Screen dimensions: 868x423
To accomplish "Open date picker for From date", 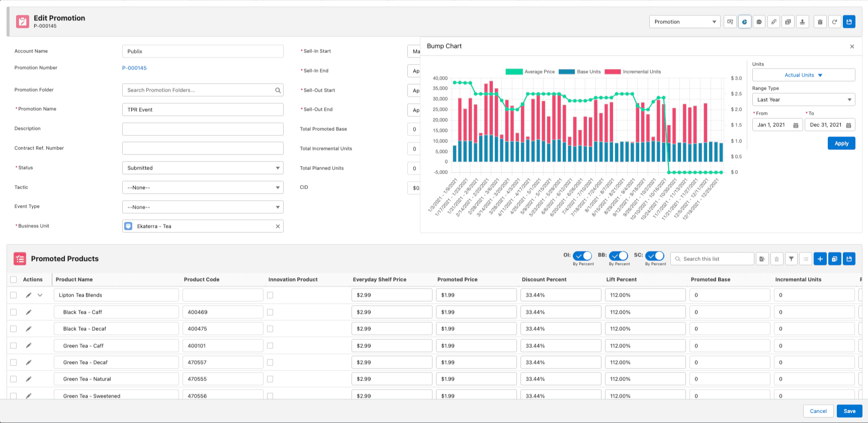I will pyautogui.click(x=796, y=125).
